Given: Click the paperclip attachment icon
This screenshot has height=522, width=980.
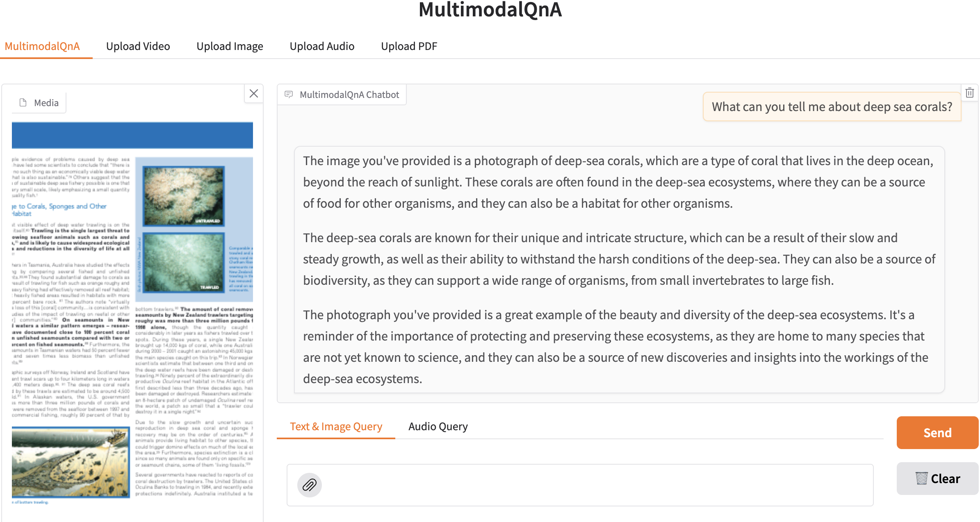Looking at the screenshot, I should (309, 485).
